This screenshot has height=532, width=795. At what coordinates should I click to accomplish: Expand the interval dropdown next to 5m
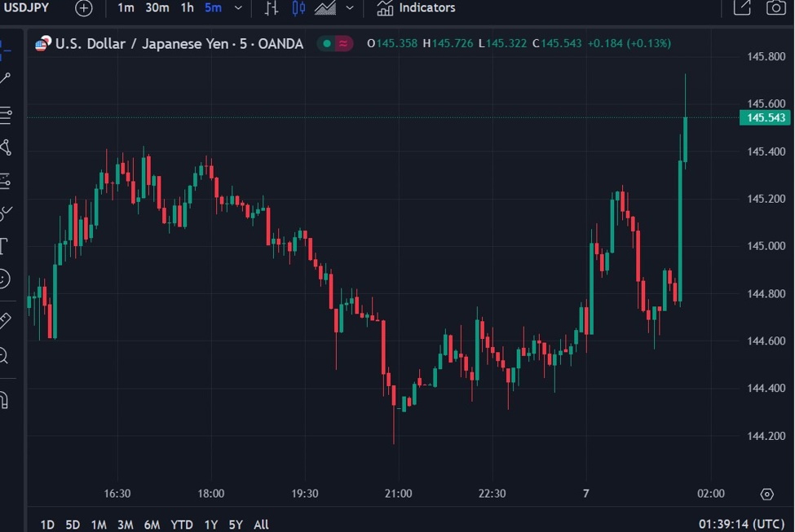pyautogui.click(x=237, y=8)
